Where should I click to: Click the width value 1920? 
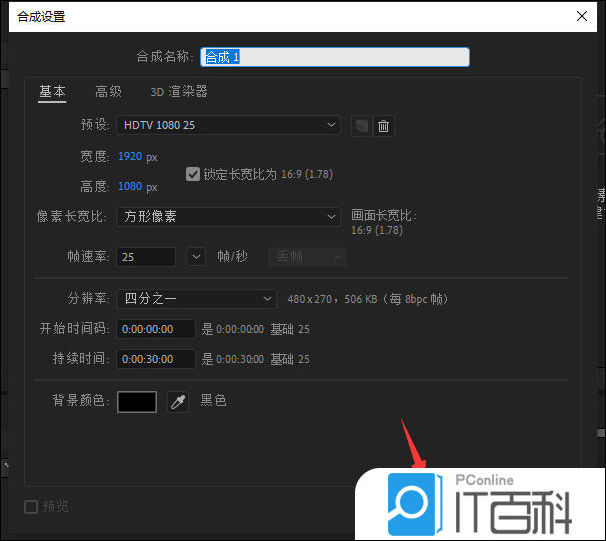[130, 157]
